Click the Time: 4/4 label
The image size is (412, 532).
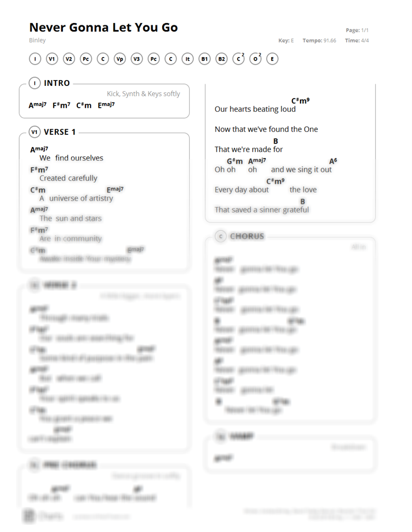tap(357, 40)
